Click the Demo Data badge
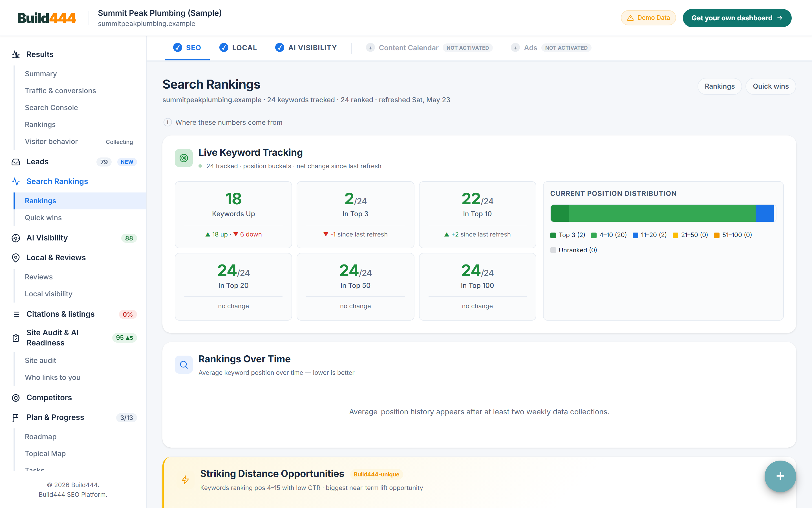 [x=648, y=18]
